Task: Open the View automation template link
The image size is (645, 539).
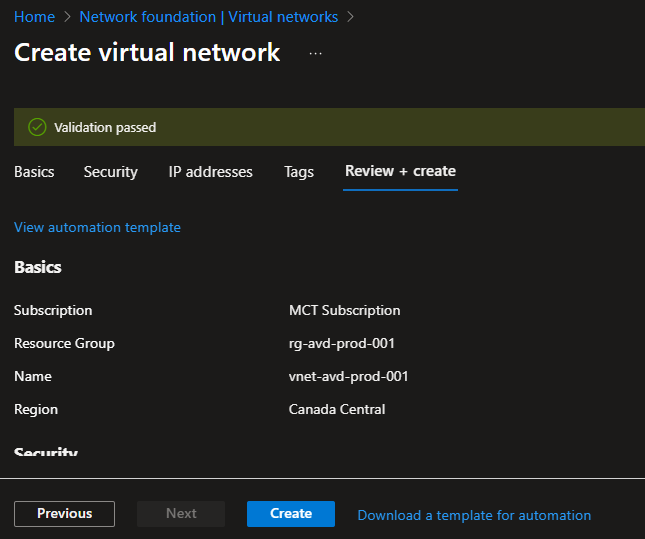Action: coord(97,227)
